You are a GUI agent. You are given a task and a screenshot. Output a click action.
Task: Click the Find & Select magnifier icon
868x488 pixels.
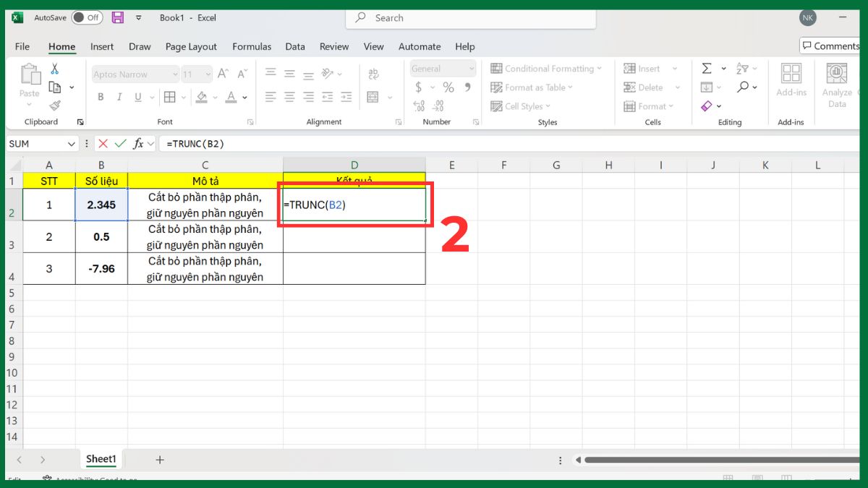[x=744, y=85]
